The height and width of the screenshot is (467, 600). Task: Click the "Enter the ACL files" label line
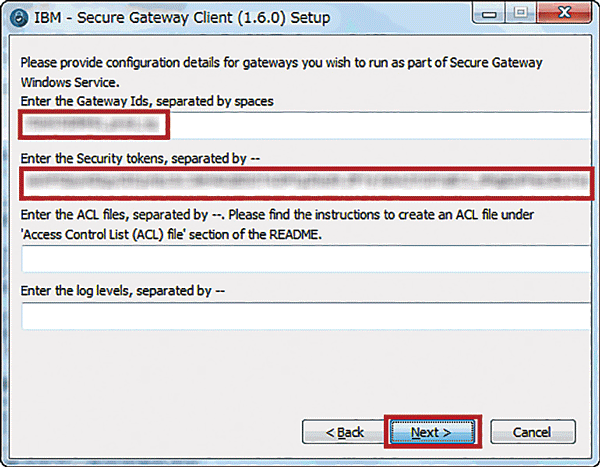click(280, 217)
